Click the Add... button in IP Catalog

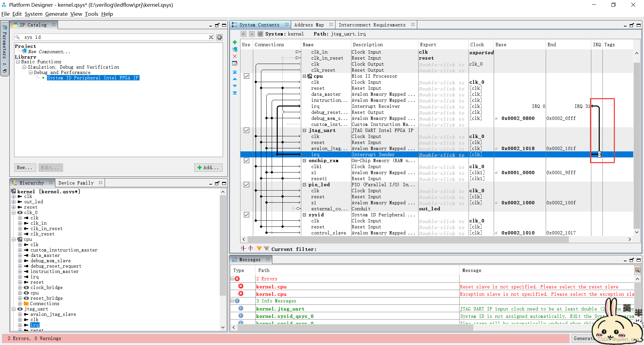pyautogui.click(x=208, y=167)
